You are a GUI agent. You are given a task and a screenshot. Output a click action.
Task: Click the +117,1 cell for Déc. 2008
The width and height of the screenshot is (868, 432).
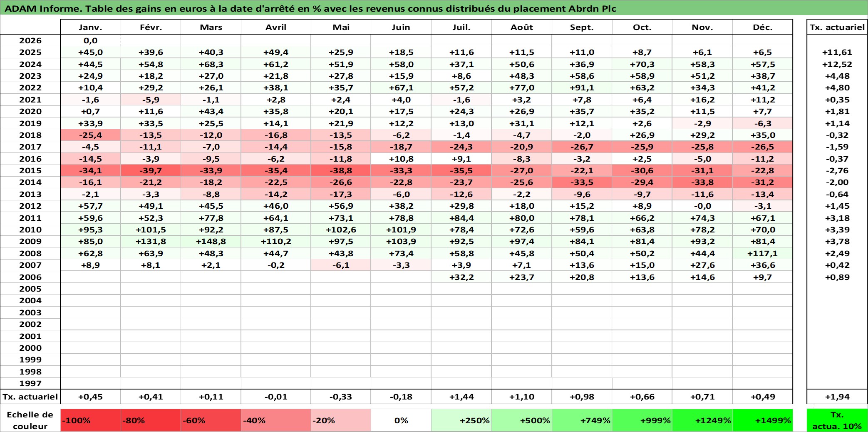pyautogui.click(x=763, y=253)
